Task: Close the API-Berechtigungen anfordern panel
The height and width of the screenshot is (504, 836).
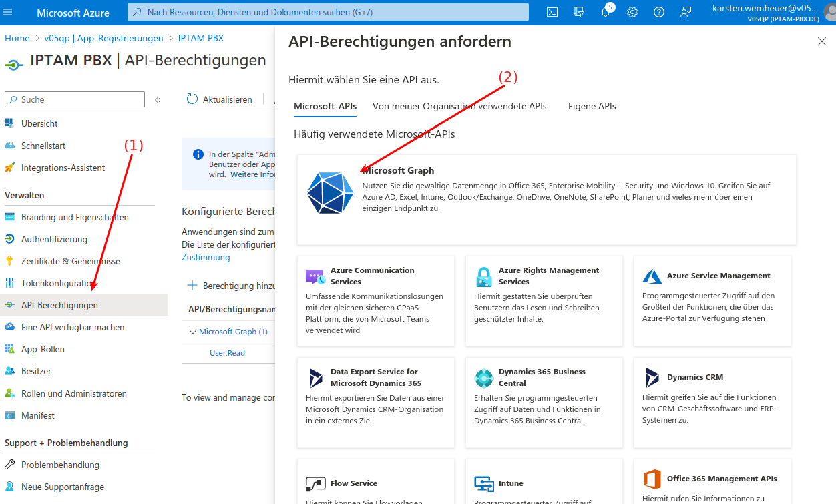Action: pos(821,41)
